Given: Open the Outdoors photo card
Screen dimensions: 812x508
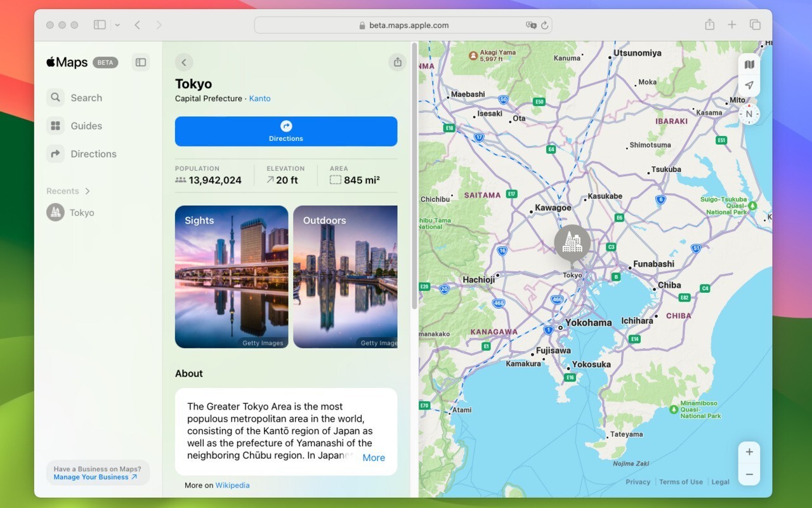Looking at the screenshot, I should click(x=346, y=277).
